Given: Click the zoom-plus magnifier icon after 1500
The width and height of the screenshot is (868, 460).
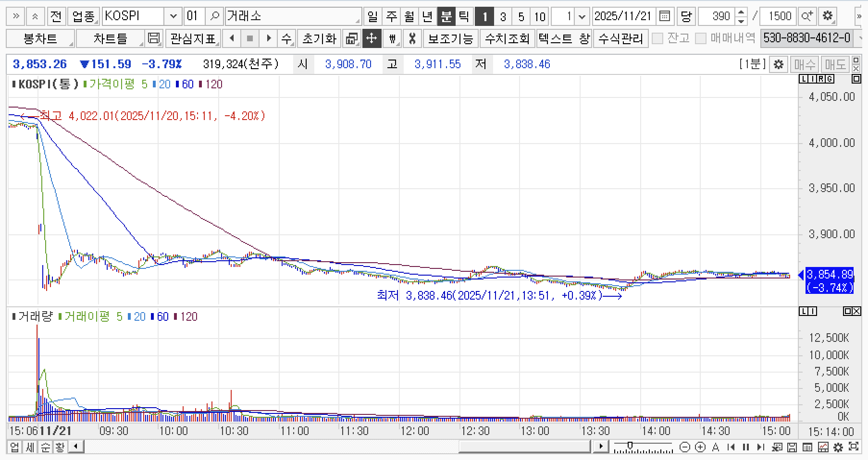Looking at the screenshot, I should coord(806,16).
